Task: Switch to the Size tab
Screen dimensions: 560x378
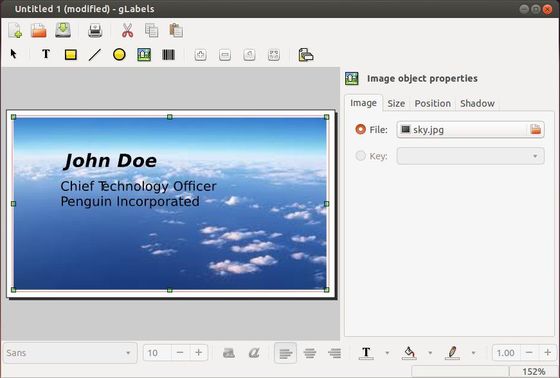Action: click(x=396, y=104)
